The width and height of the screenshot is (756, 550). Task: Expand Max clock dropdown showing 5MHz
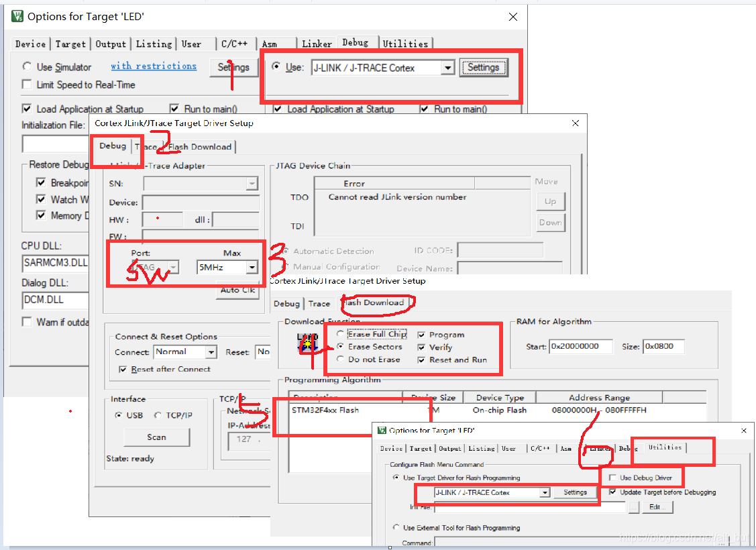point(252,267)
